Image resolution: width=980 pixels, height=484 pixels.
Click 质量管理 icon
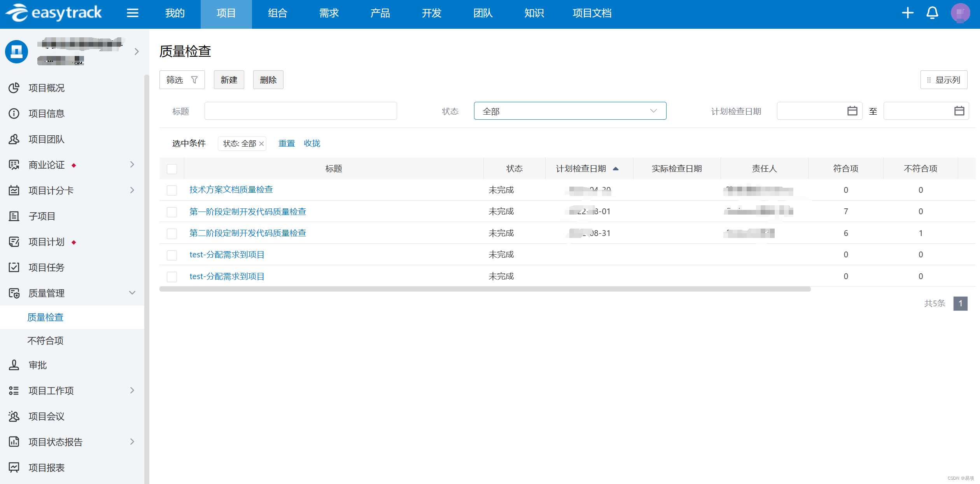14,293
